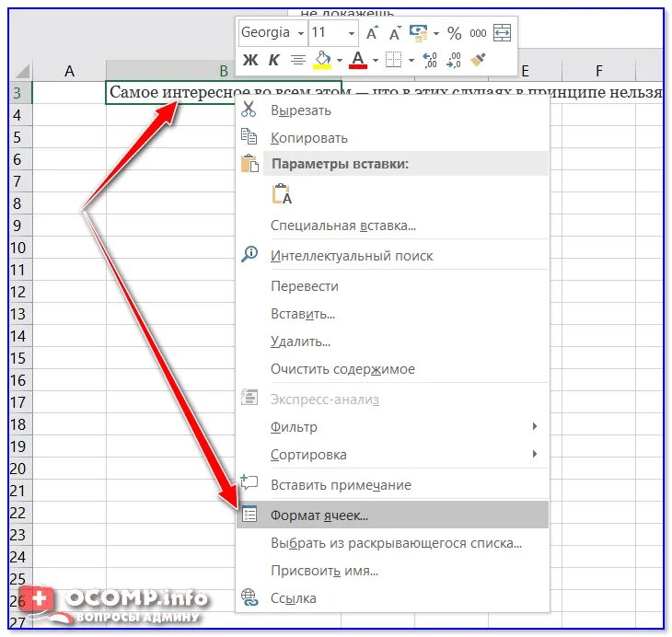Screen dimensions: 672x637
Task: Choose Вставить… from context menu
Action: pyautogui.click(x=392, y=314)
